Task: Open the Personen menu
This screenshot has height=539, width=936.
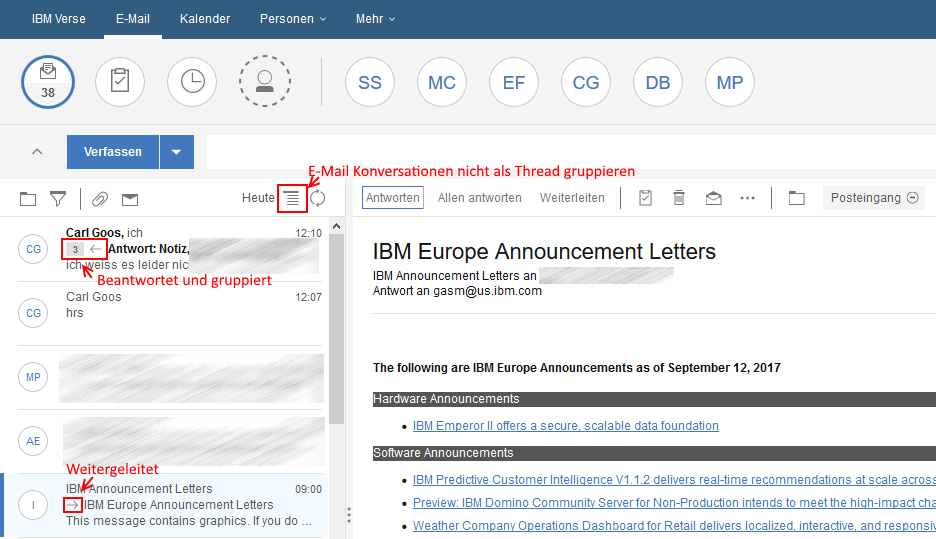Action: (x=293, y=19)
